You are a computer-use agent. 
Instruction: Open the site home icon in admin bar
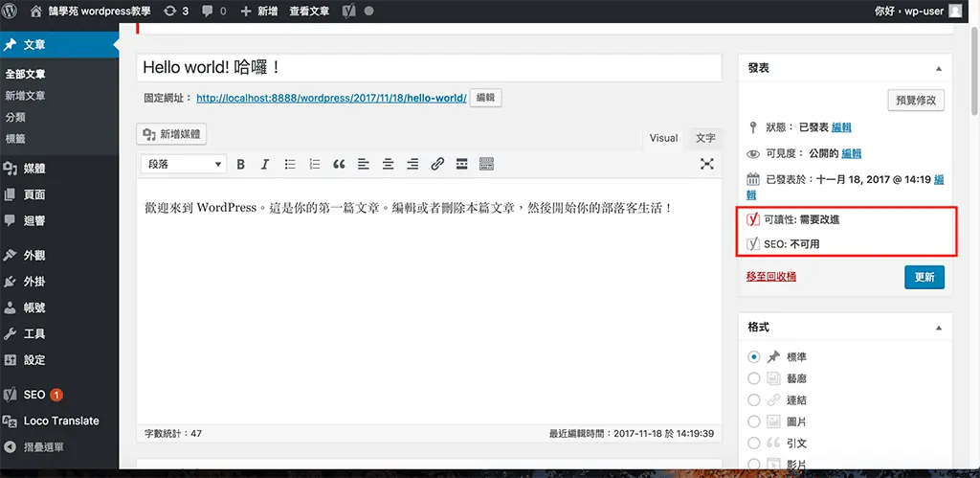36,11
